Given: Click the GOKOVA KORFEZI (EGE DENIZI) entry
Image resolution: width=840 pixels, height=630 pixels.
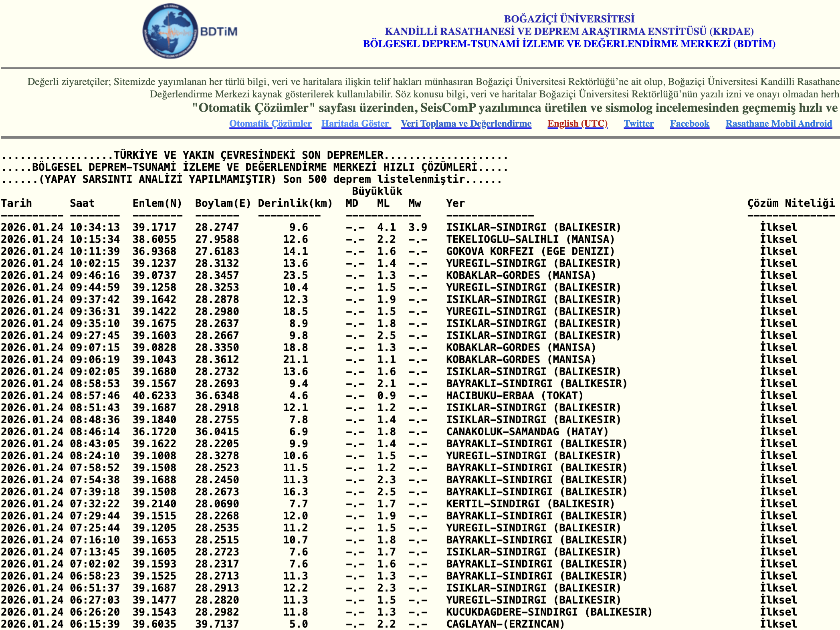Looking at the screenshot, I should [x=530, y=251].
